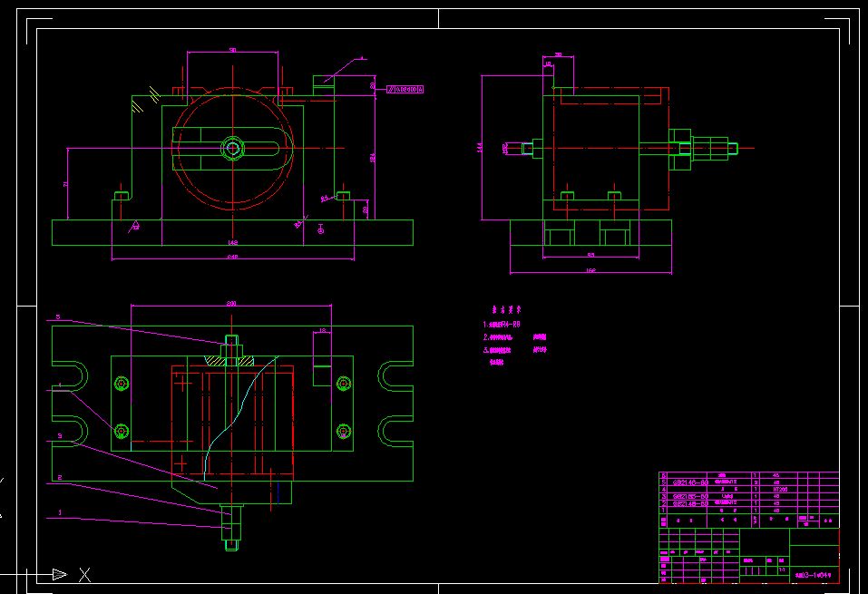The width and height of the screenshot is (868, 594).
Task: Select the 71 center-height dimension in front view
Action: click(66, 184)
